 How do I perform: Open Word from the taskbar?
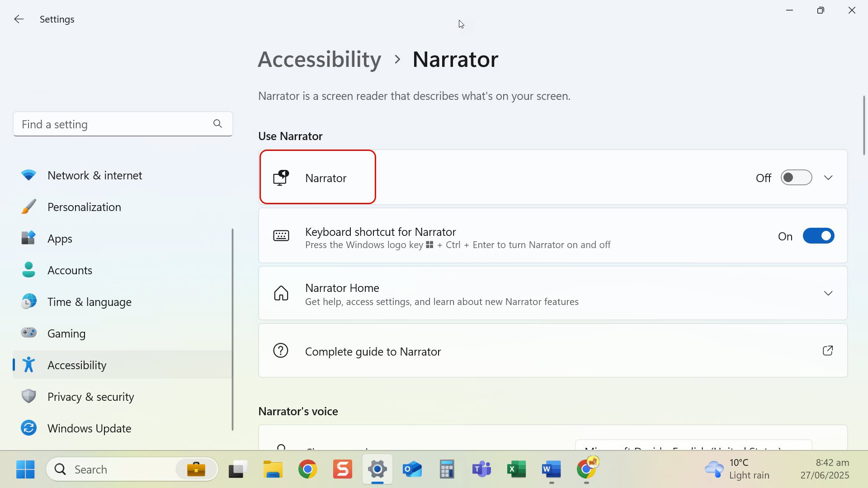tap(552, 469)
